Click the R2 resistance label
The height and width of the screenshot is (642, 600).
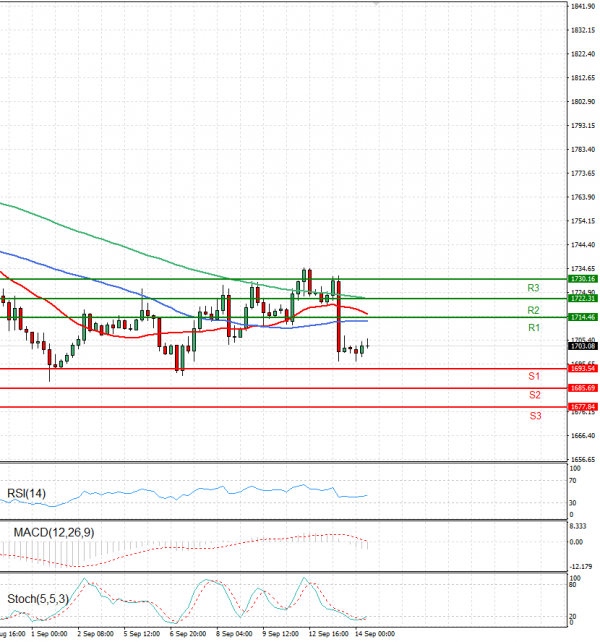pyautogui.click(x=533, y=310)
